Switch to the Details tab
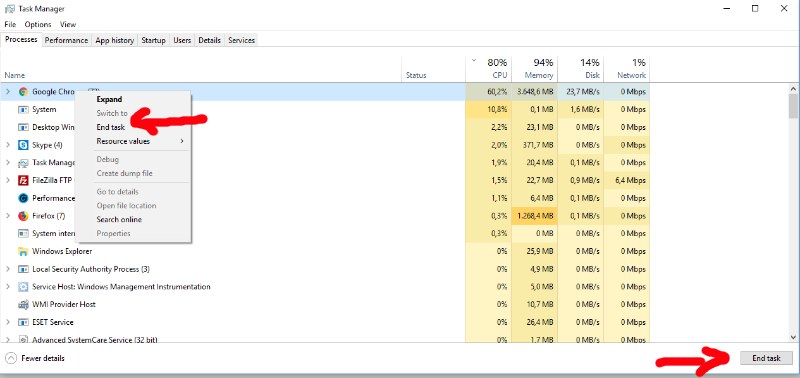The image size is (800, 378). click(x=210, y=40)
